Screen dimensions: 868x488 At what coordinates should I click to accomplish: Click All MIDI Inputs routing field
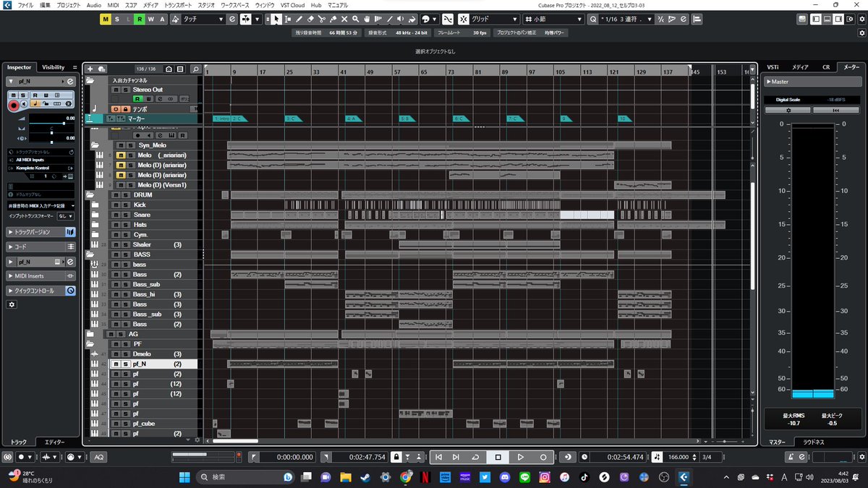point(41,160)
